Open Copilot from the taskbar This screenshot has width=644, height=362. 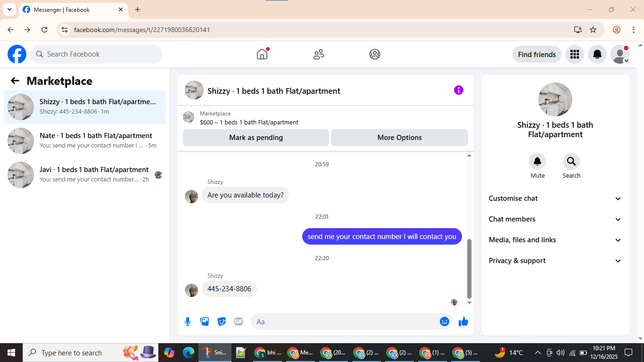[169, 353]
